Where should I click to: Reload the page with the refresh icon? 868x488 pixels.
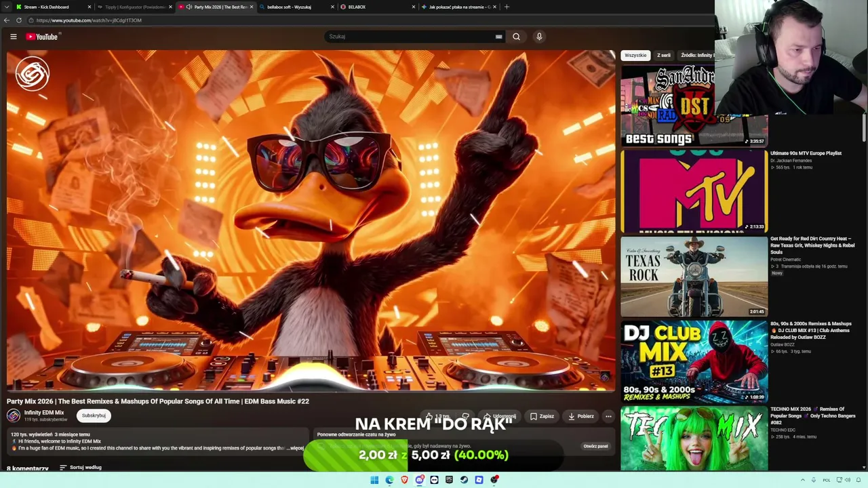coord(19,20)
